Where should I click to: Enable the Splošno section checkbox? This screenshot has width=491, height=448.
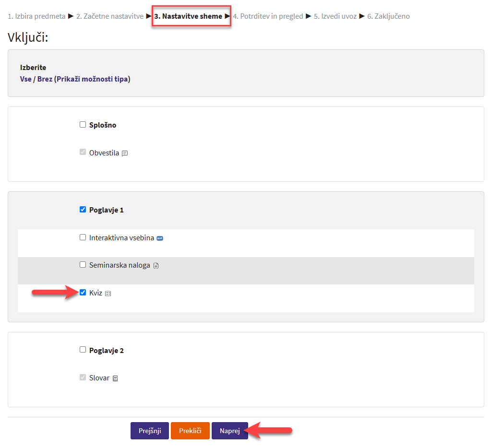[83, 125]
